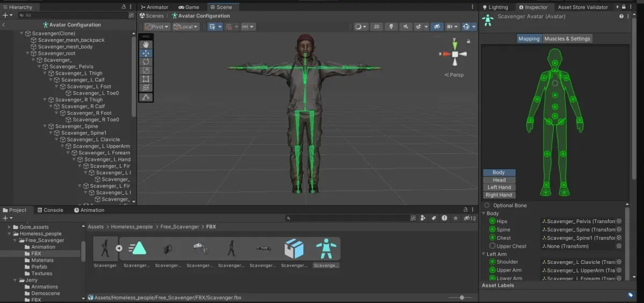Click the Left Hand mapping button
The width and height of the screenshot is (644, 303).
pos(499,188)
